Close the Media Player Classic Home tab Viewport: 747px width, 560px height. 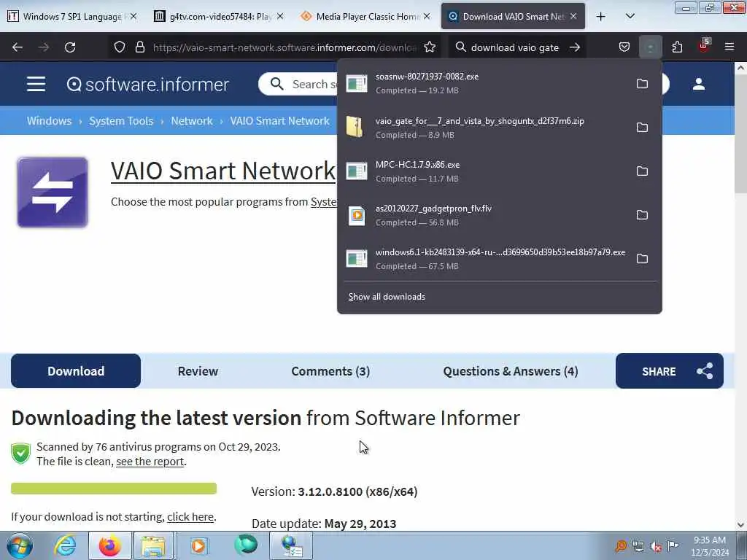pos(427,17)
